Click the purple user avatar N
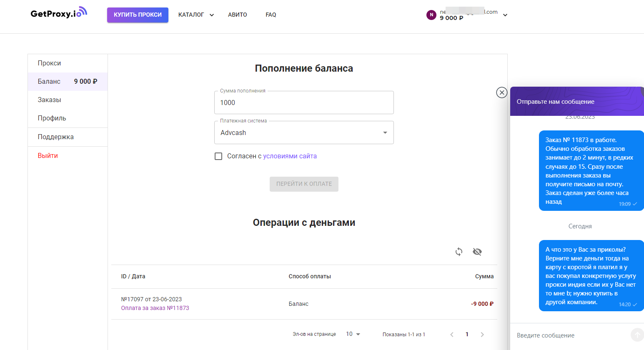The height and width of the screenshot is (350, 644). 431,15
